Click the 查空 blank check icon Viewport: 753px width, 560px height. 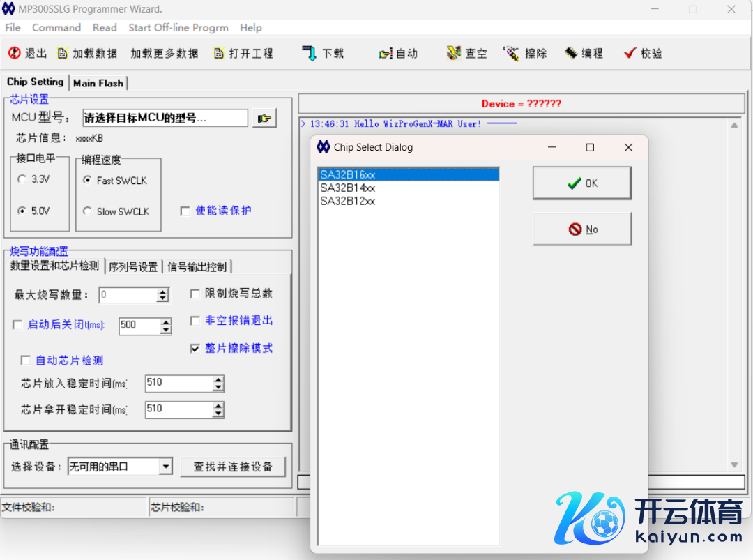tap(454, 53)
